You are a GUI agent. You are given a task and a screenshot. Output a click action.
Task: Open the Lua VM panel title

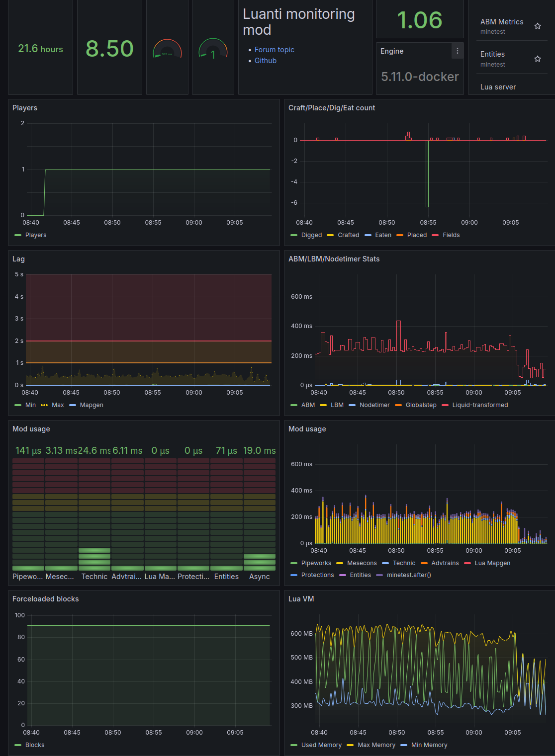[301, 599]
